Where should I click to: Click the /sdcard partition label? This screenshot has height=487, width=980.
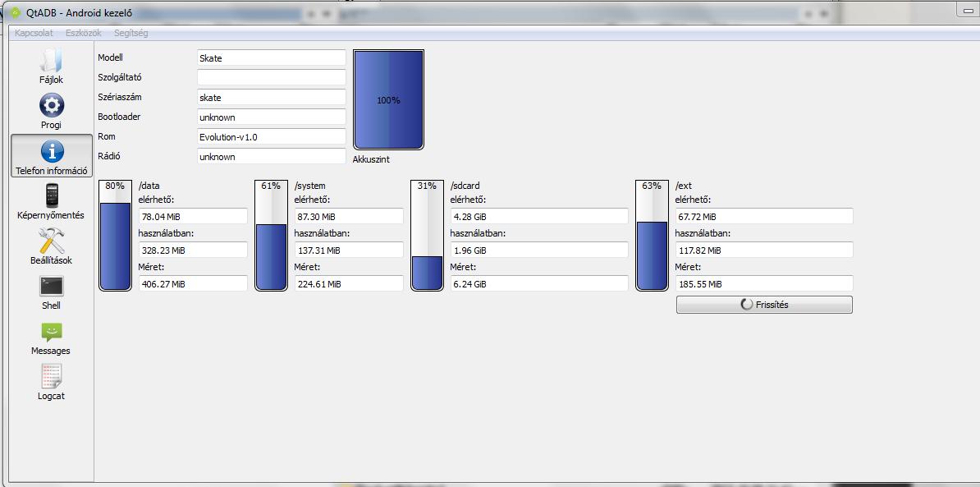pos(465,186)
